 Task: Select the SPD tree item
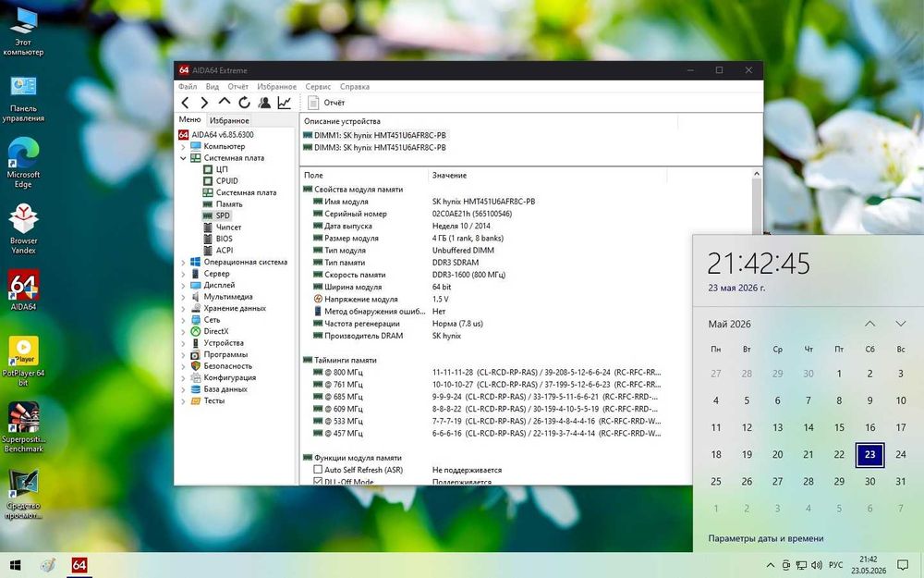223,215
